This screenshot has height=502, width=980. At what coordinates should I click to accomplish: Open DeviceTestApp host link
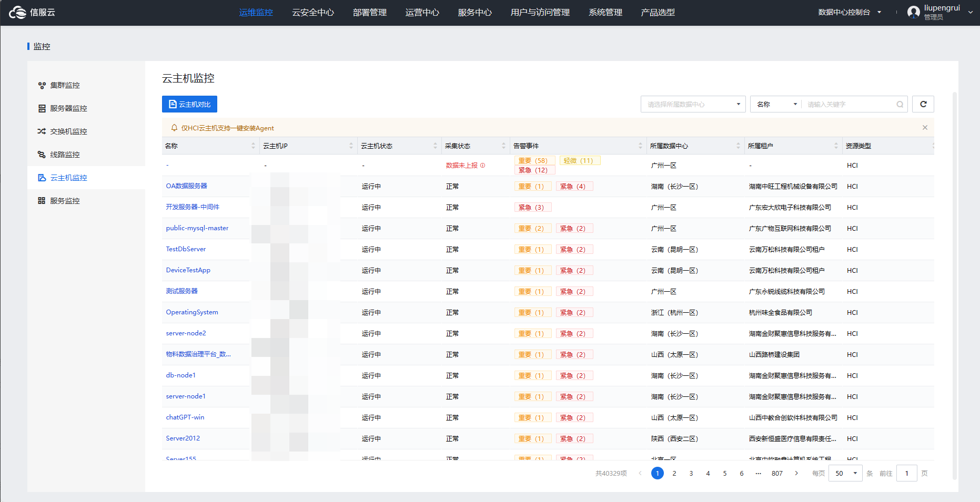pos(188,270)
